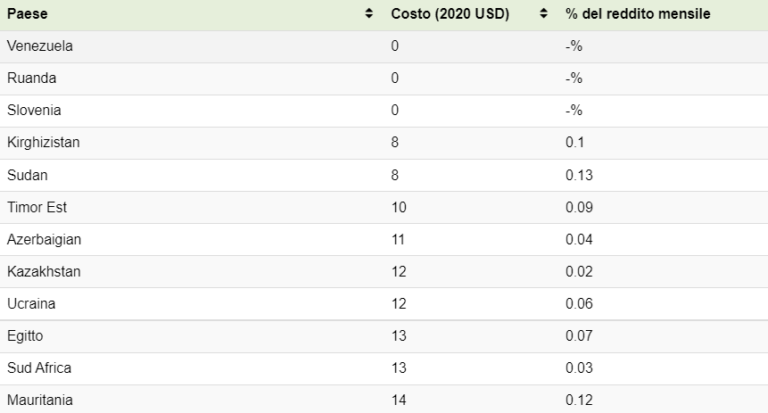Sort table by Paese column arrows
This screenshot has width=768, height=413.
(369, 14)
